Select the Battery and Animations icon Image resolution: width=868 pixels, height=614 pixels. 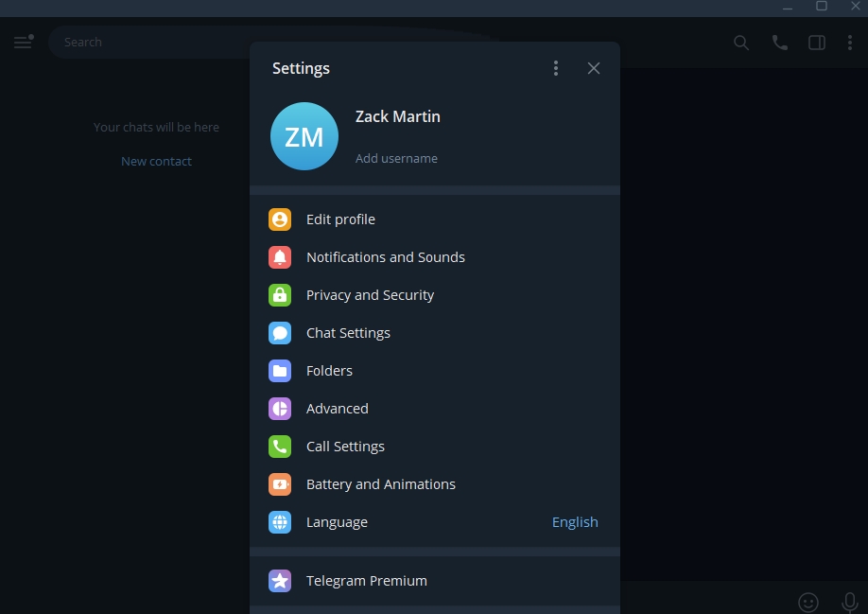(x=280, y=484)
